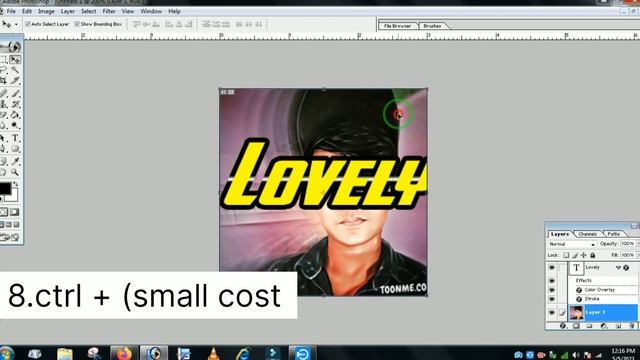The height and width of the screenshot is (360, 640).
Task: Hide Layer 1 visibility eye
Action: click(552, 313)
